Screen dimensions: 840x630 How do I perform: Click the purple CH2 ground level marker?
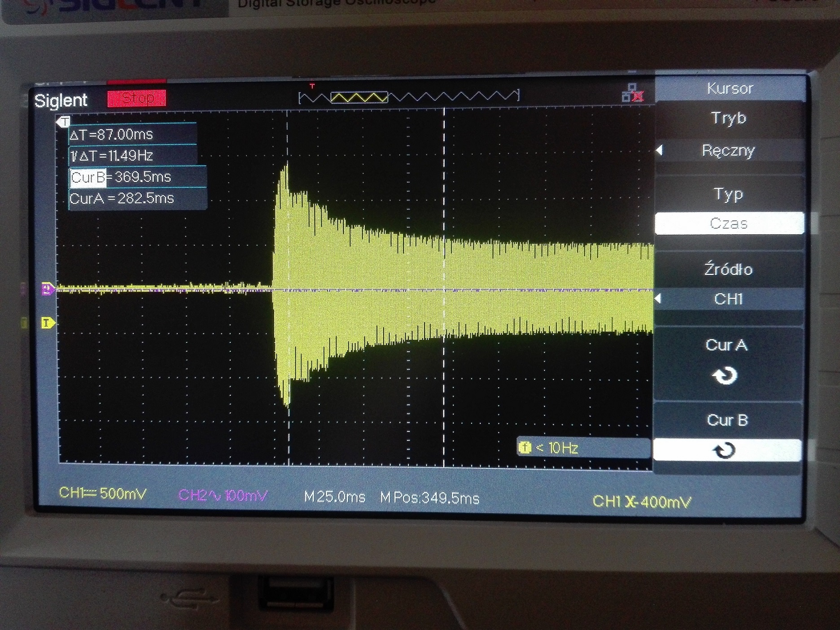click(48, 289)
